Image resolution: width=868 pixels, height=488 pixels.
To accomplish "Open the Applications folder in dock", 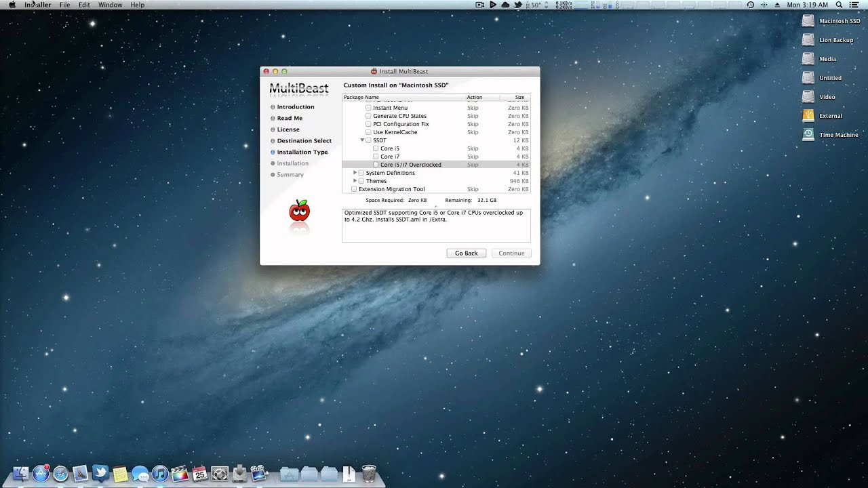I will (x=289, y=473).
